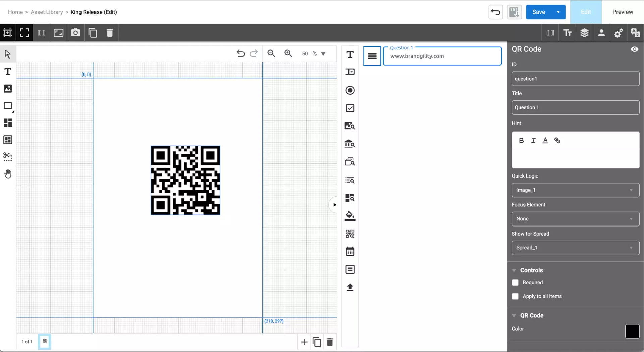This screenshot has width=644, height=352.
Task: Open the settings gears panel
Action: coord(619,33)
